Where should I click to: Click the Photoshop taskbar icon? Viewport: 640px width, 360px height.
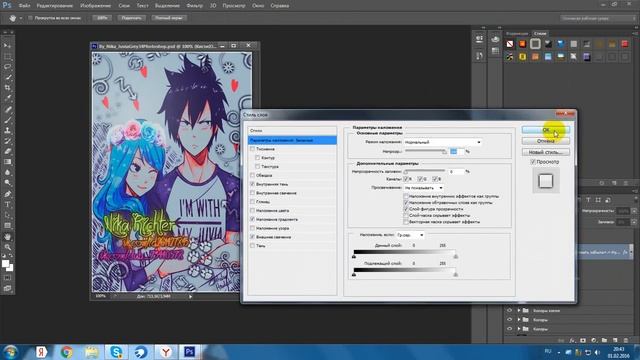tap(189, 351)
